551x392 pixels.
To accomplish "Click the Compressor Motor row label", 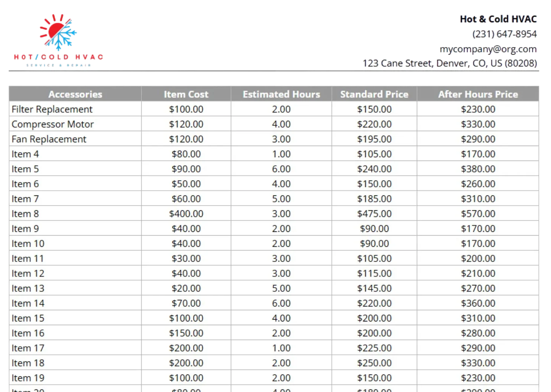I will pos(53,124).
